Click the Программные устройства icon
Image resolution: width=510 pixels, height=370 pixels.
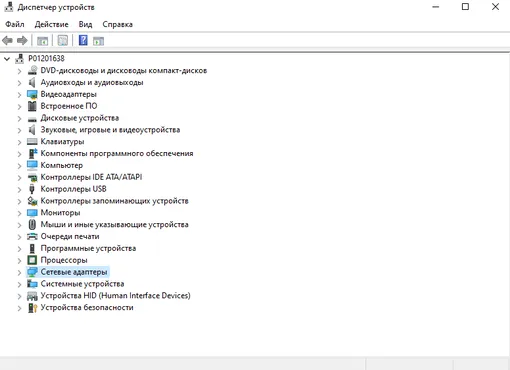32,248
